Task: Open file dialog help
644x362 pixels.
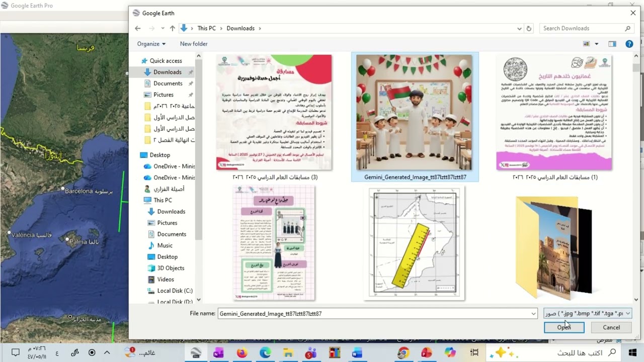Action: [629, 44]
